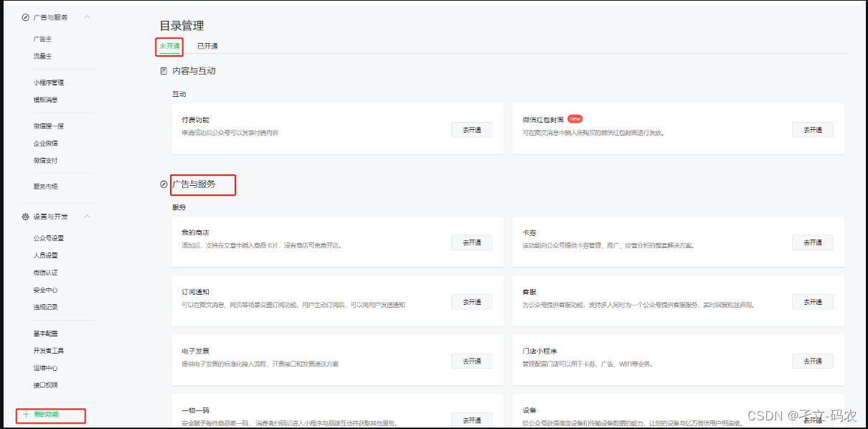The width and height of the screenshot is (868, 429).
Task: Click the 目录管理 page heading
Action: click(x=182, y=26)
